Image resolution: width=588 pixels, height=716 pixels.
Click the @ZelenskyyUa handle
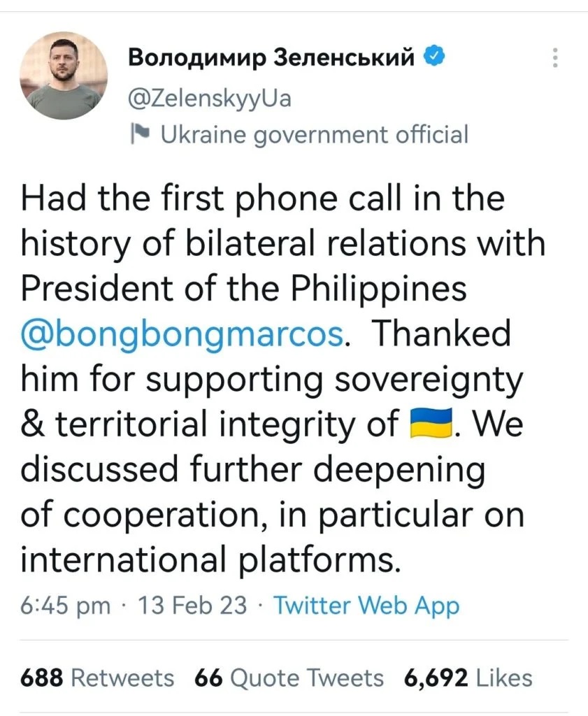pos(209,99)
